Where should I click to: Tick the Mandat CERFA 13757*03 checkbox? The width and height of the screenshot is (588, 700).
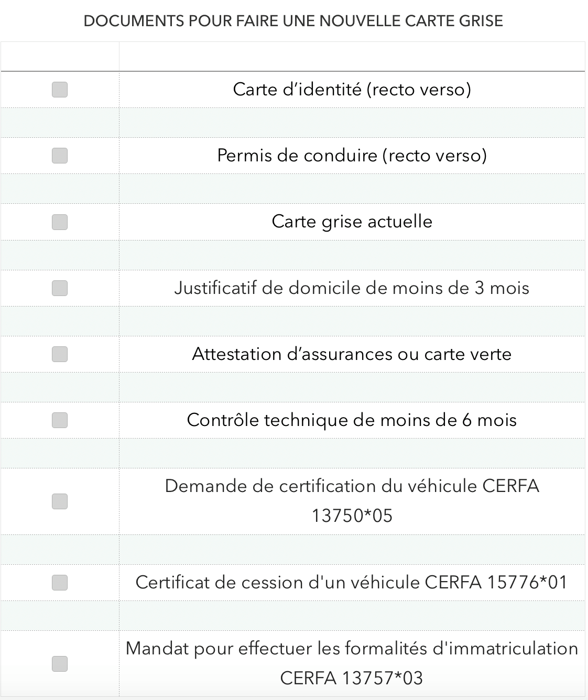tap(60, 664)
